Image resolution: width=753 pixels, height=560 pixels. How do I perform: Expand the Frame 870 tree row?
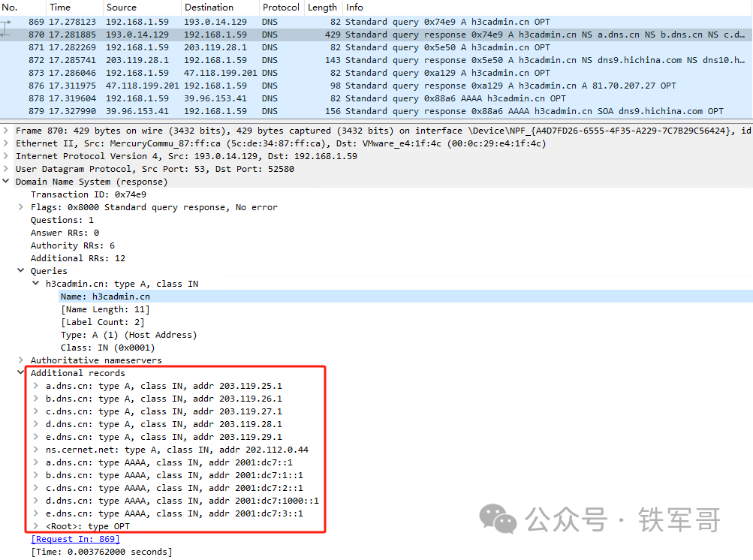(6, 130)
